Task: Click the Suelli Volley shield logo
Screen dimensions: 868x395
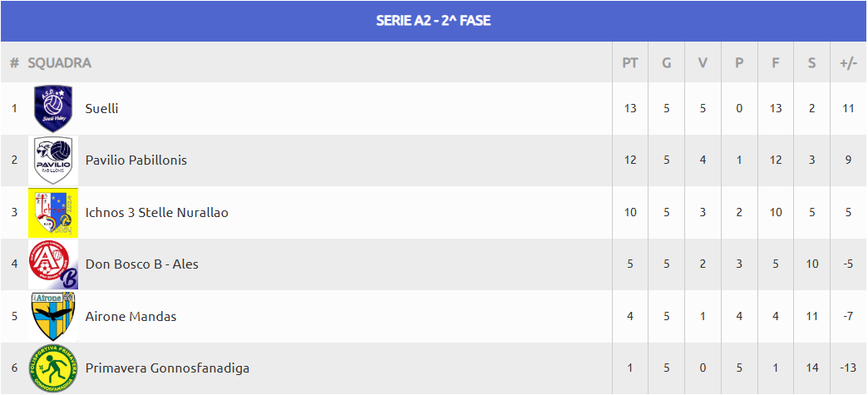Action: pyautogui.click(x=53, y=109)
